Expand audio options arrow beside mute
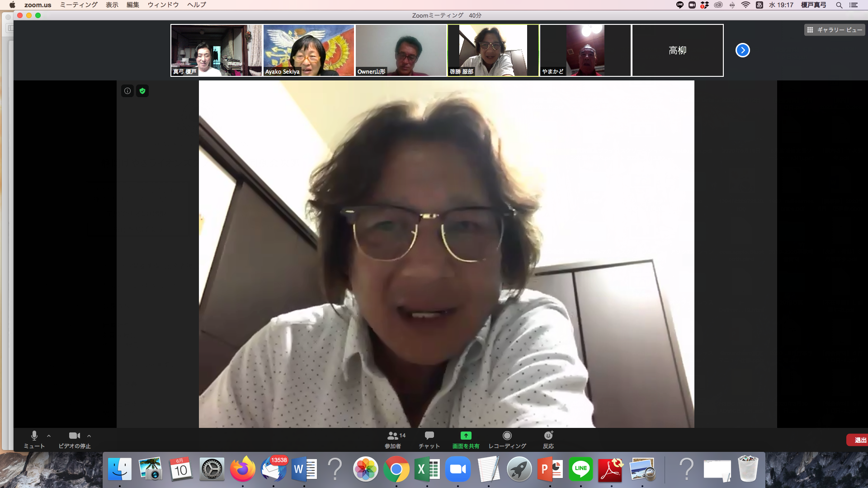 [49, 436]
